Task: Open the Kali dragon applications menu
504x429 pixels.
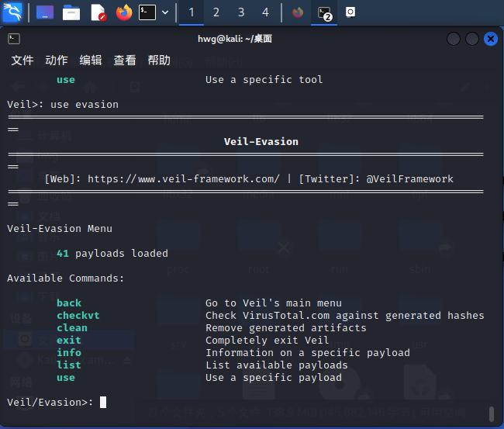Action: [x=12, y=12]
